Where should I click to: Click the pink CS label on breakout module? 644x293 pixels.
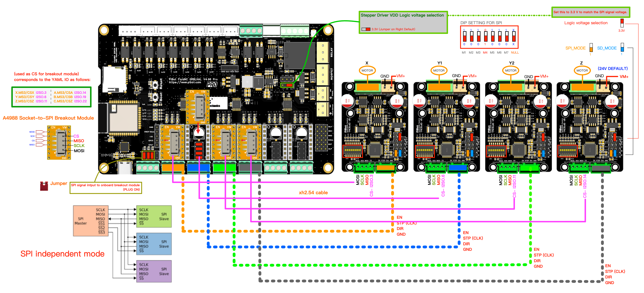click(x=76, y=136)
